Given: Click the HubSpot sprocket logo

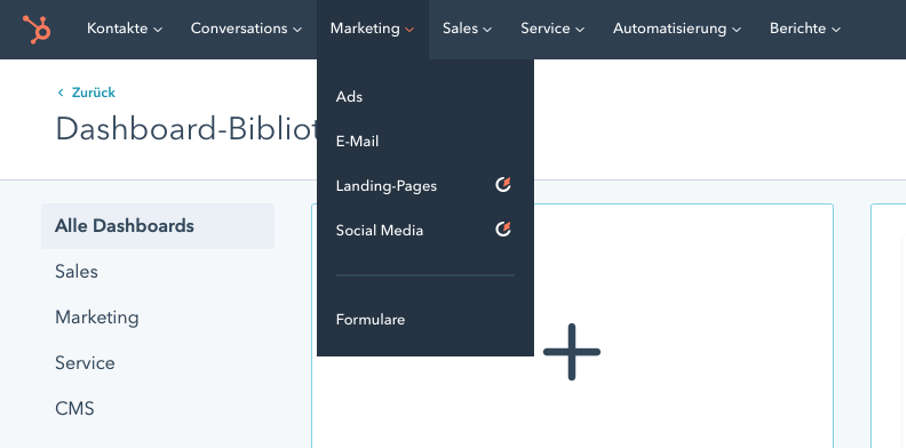Looking at the screenshot, I should coord(36,29).
